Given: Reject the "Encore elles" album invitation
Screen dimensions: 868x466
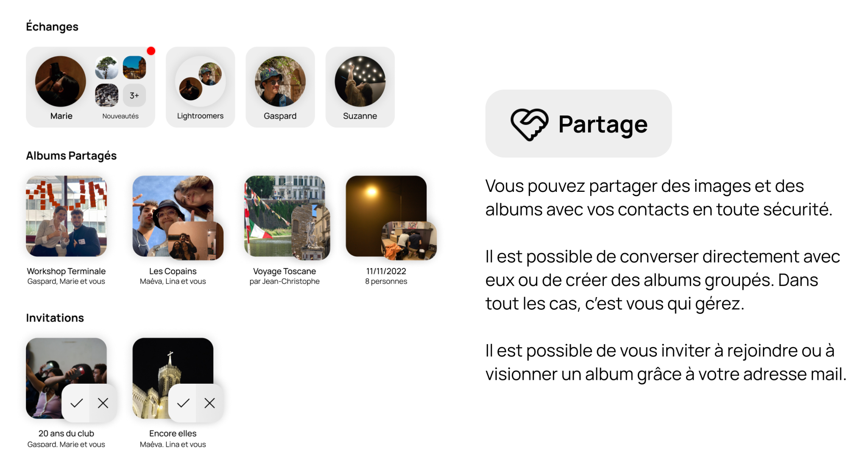Looking at the screenshot, I should pos(210,403).
